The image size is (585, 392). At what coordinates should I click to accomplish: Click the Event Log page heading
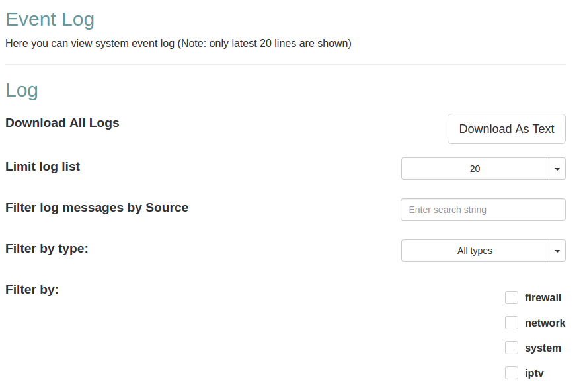[x=50, y=19]
